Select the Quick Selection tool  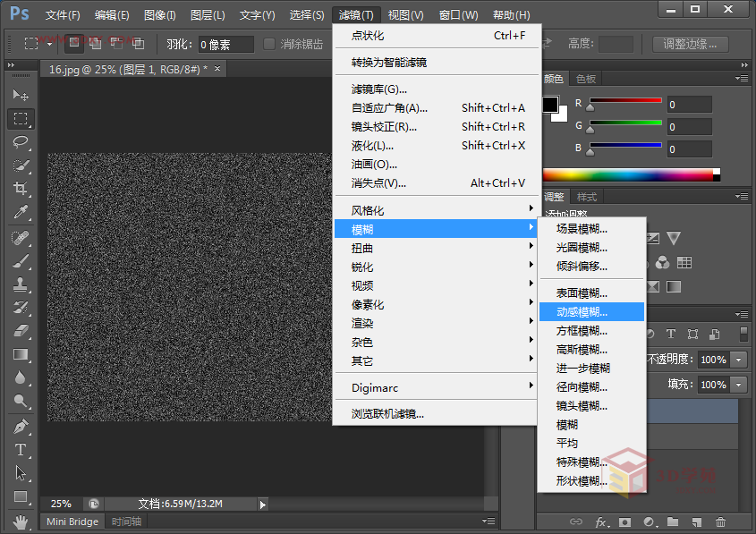(x=21, y=165)
